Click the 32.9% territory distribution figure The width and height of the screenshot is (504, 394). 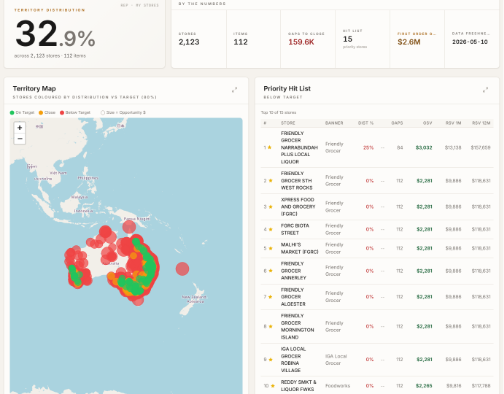(x=55, y=34)
